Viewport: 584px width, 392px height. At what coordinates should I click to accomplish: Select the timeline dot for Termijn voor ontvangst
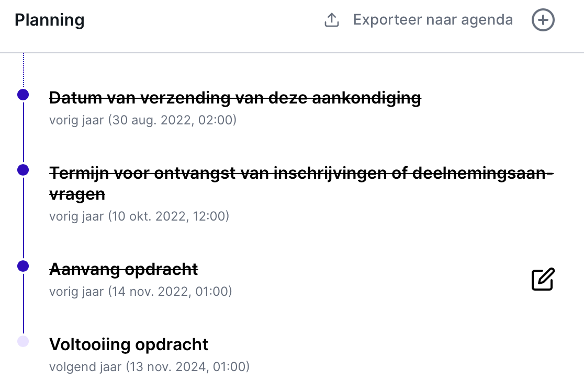[x=23, y=170]
